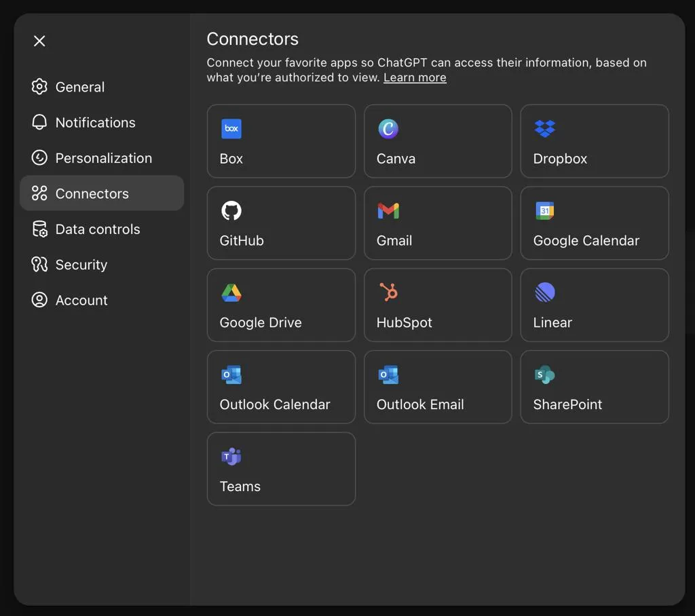Click the Linear logo icon

(545, 292)
